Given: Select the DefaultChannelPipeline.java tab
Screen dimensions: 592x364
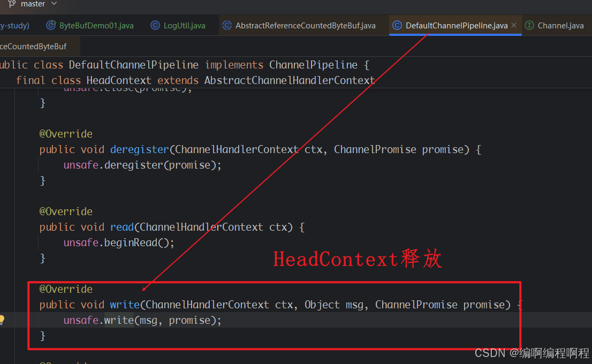Looking at the screenshot, I should pos(457,25).
